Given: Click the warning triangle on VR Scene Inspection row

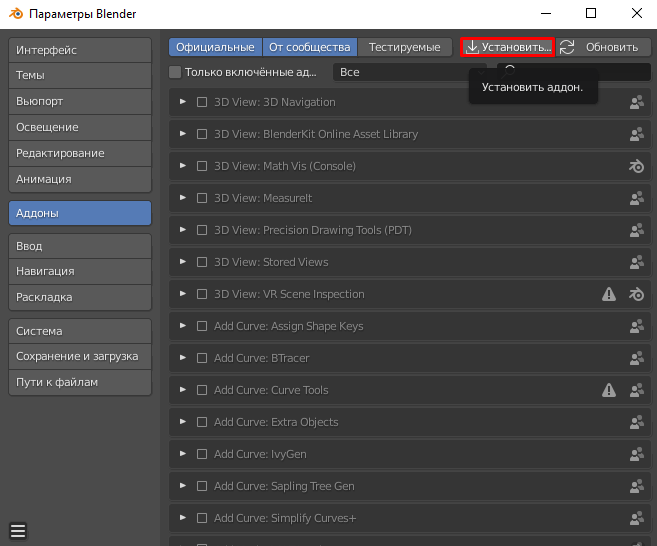Looking at the screenshot, I should pyautogui.click(x=609, y=294).
